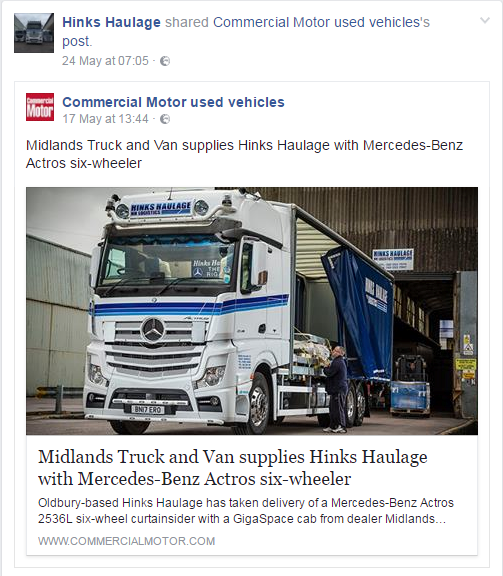Click the man standing beside the truck
This screenshot has width=503, height=576.
click(337, 389)
